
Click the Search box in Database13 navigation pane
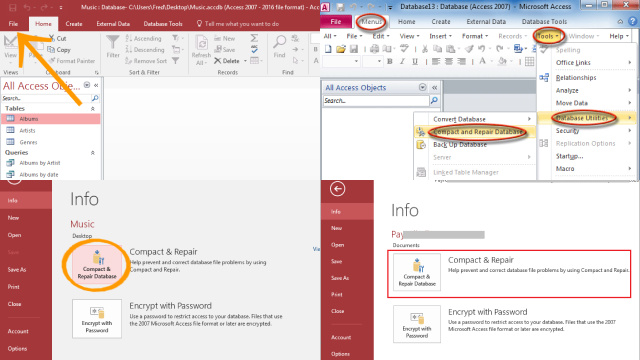pyautogui.click(x=376, y=100)
